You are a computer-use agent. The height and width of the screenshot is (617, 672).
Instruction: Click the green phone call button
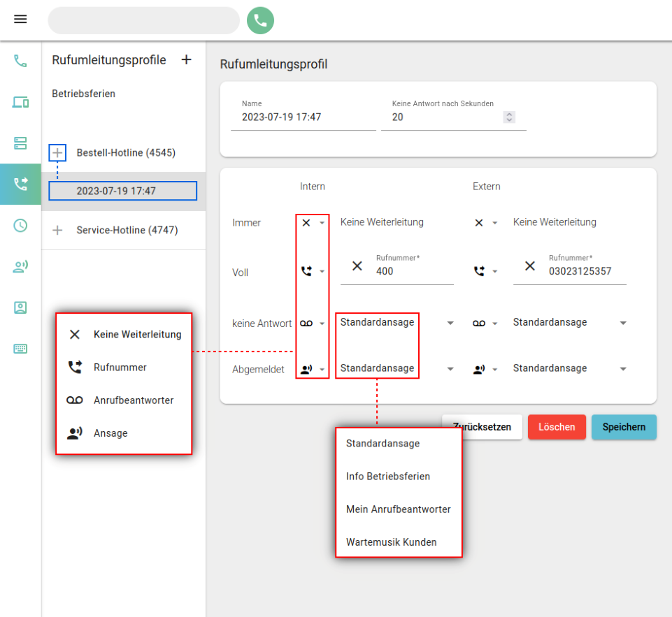[260, 20]
